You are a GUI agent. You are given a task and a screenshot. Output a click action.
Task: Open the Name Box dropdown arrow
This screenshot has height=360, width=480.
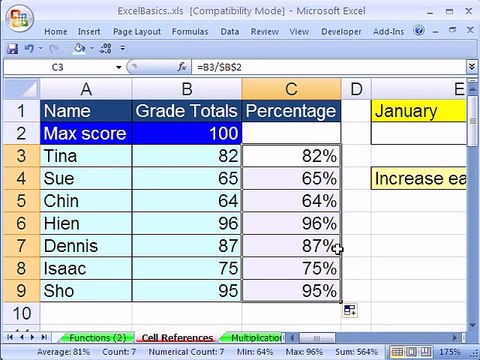point(119,67)
